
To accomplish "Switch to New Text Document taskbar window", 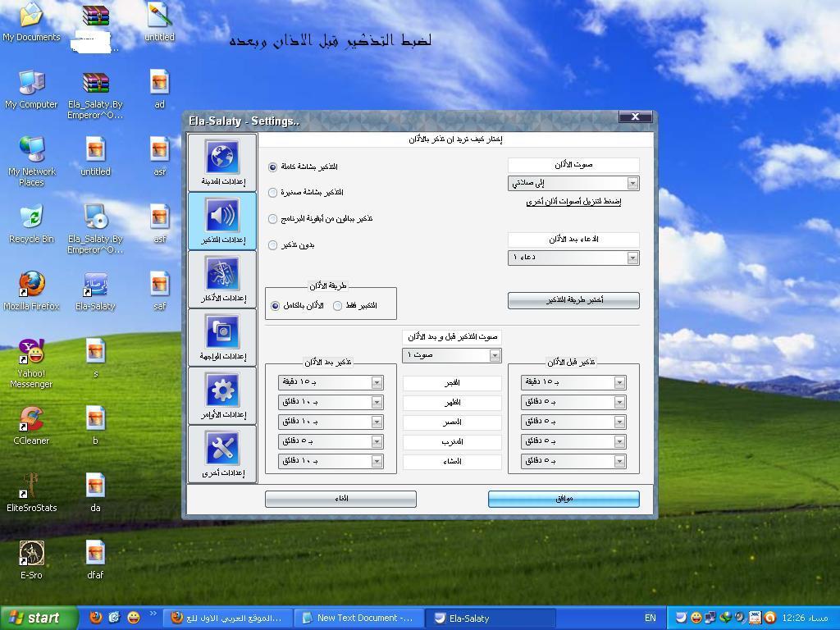I will pyautogui.click(x=359, y=619).
